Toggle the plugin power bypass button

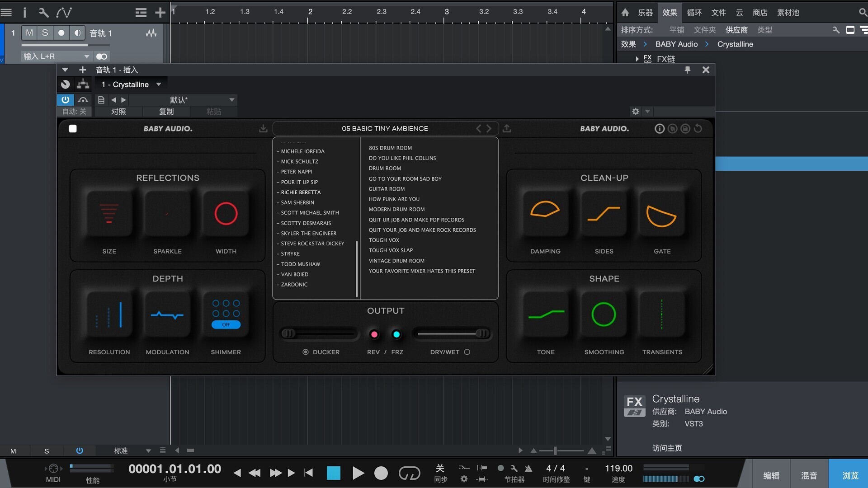tap(66, 100)
